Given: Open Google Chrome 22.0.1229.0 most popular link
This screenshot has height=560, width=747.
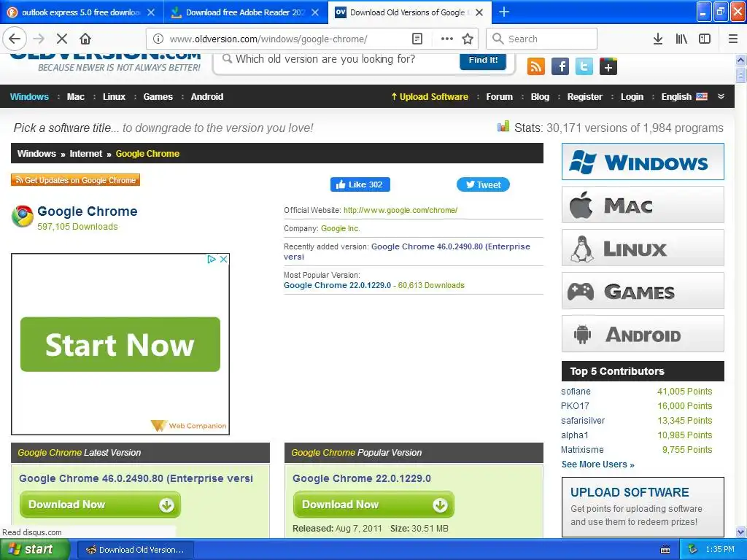Looking at the screenshot, I should (x=337, y=285).
